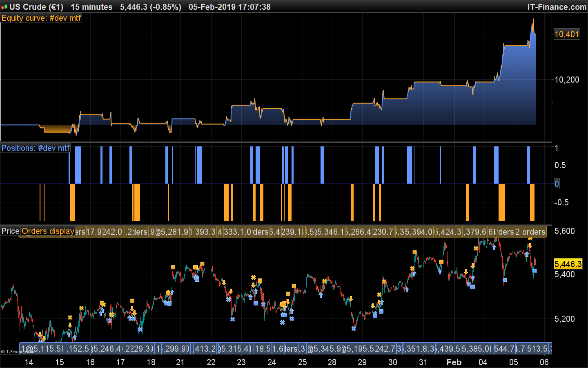588x368 pixels.
Task: Click the IT-Finance.com link in header
Action: [x=557, y=7]
